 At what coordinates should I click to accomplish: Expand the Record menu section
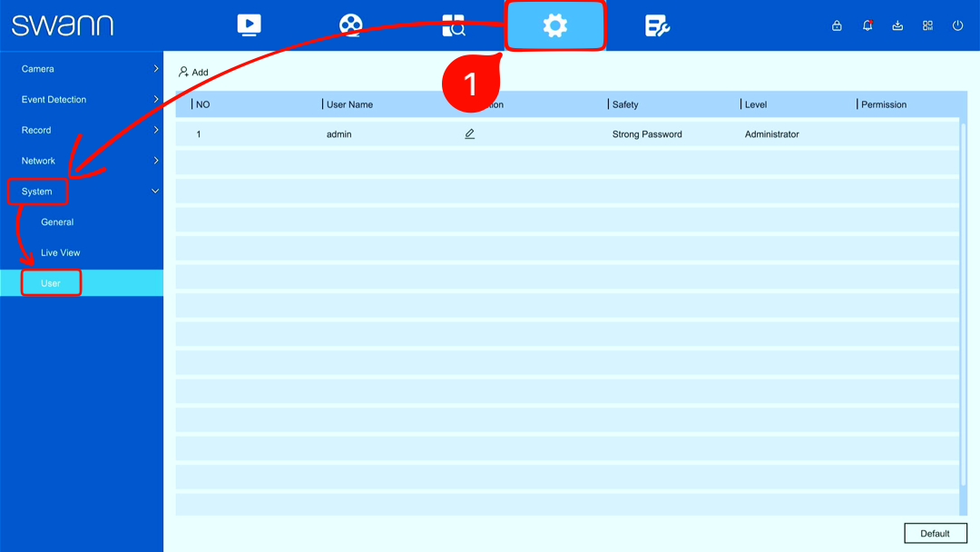click(82, 130)
